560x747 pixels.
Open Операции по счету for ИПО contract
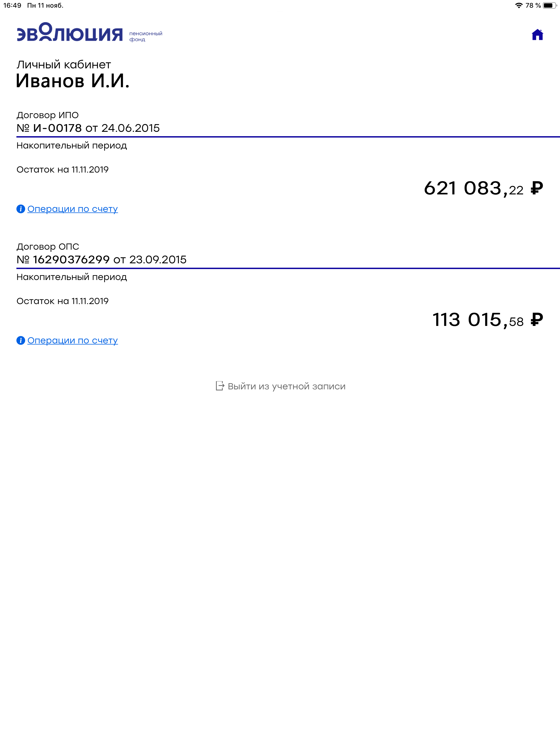pos(72,209)
